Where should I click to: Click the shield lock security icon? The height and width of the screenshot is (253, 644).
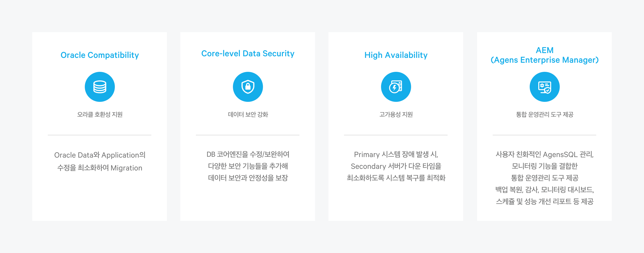(248, 87)
